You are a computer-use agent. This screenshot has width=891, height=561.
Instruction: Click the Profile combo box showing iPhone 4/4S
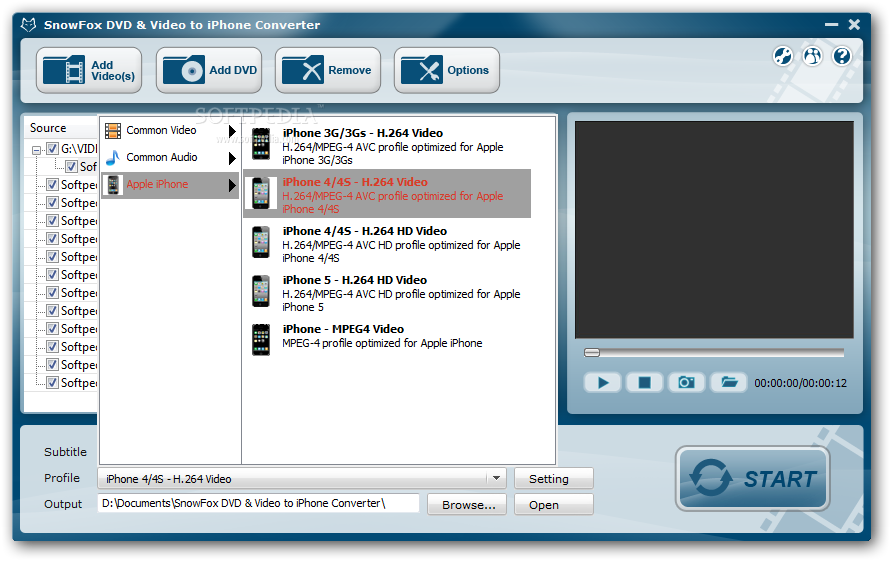click(302, 479)
